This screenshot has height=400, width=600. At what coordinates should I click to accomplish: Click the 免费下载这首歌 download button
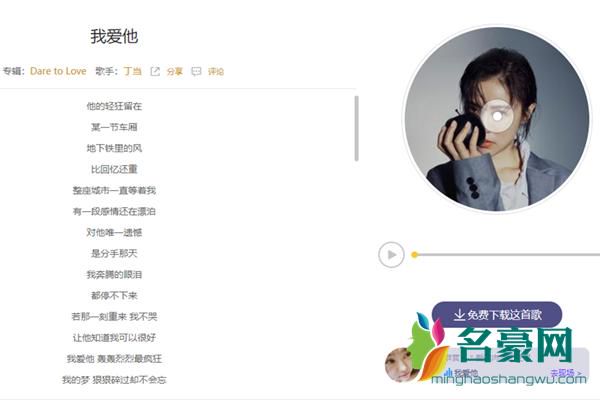(x=497, y=315)
